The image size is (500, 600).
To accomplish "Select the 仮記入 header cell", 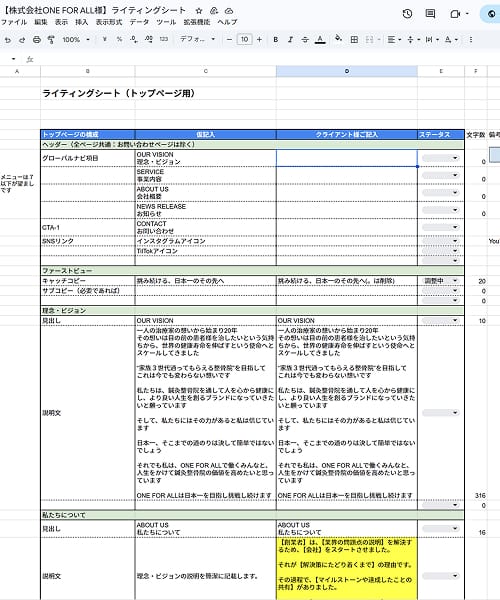I will pos(205,134).
